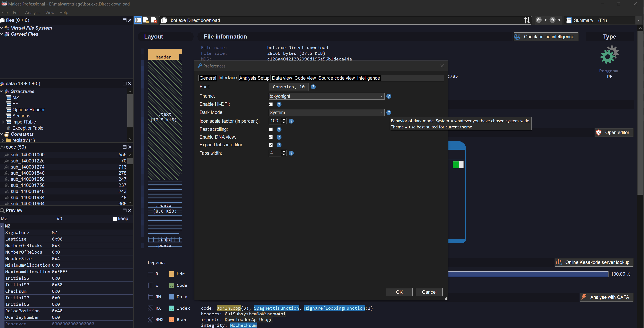Disable the Enable Hi-DPI checkbox
Viewport: 644px width, 328px height.
point(271,104)
